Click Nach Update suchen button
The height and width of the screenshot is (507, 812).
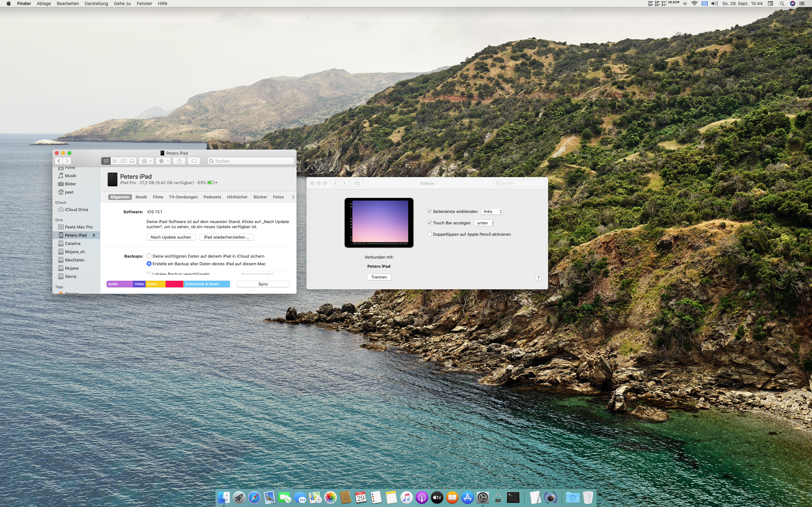171,237
